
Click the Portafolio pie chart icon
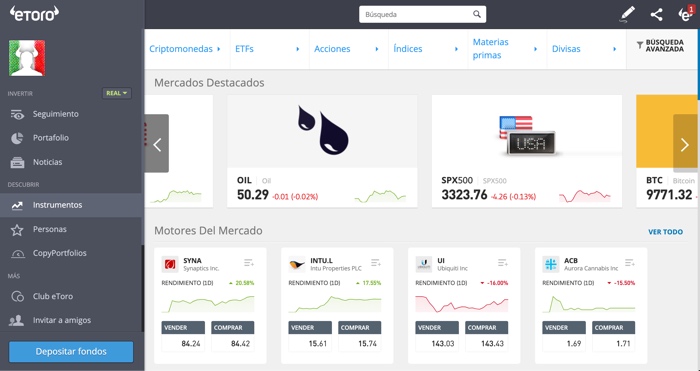(x=17, y=138)
